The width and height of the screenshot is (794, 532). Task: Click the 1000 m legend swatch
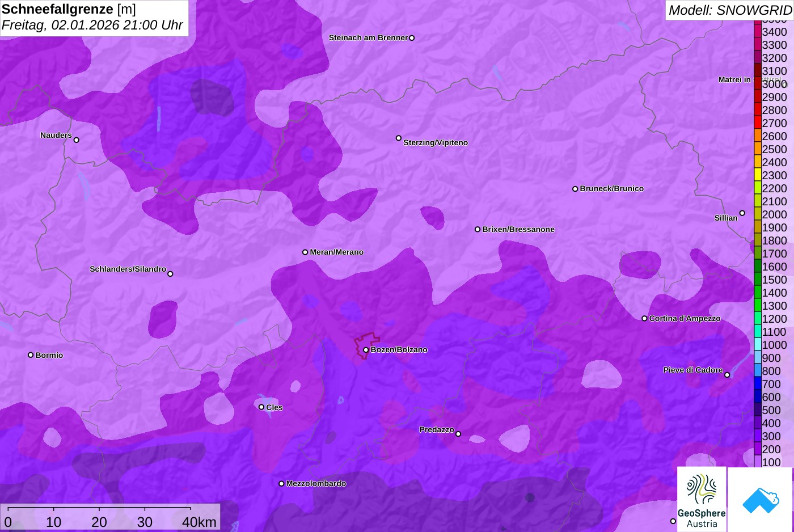point(758,344)
